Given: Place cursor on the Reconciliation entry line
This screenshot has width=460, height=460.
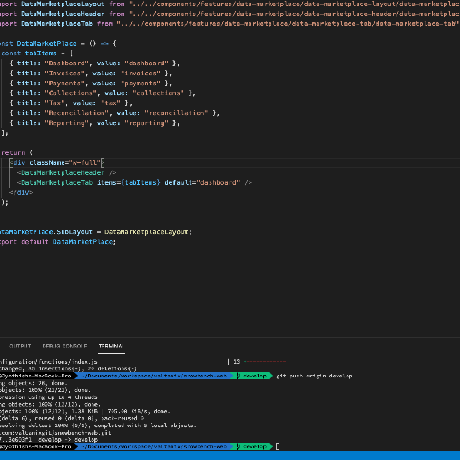Looking at the screenshot, I should coord(115,113).
